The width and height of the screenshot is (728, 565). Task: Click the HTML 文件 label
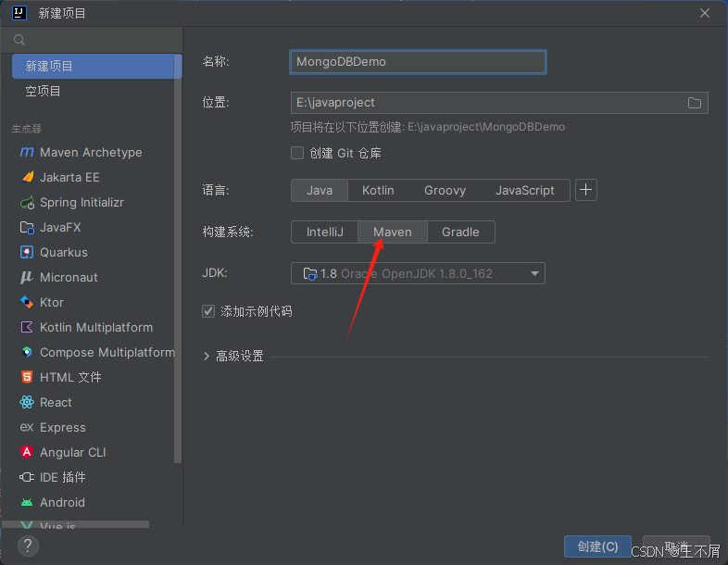(70, 378)
